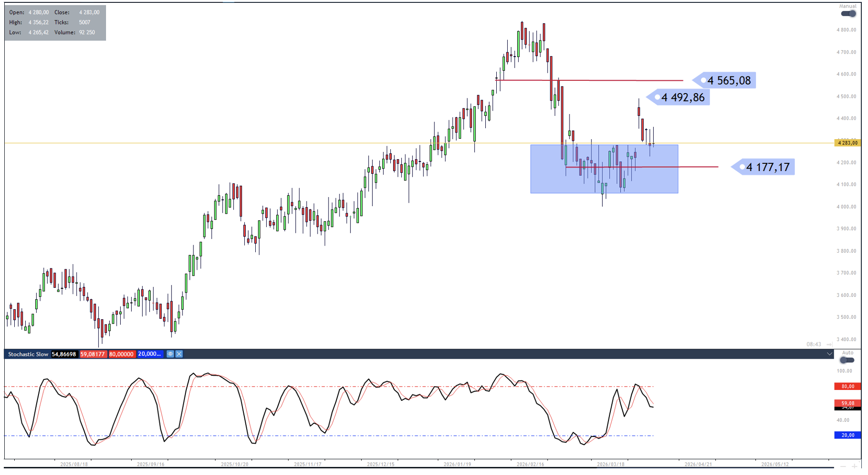This screenshot has width=868, height=475.
Task: Click the red 80,00000 overbought level box
Action: [x=121, y=354]
